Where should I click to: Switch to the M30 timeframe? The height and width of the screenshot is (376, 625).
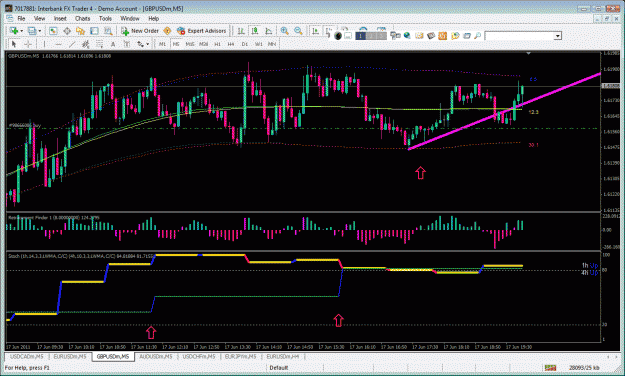point(204,44)
